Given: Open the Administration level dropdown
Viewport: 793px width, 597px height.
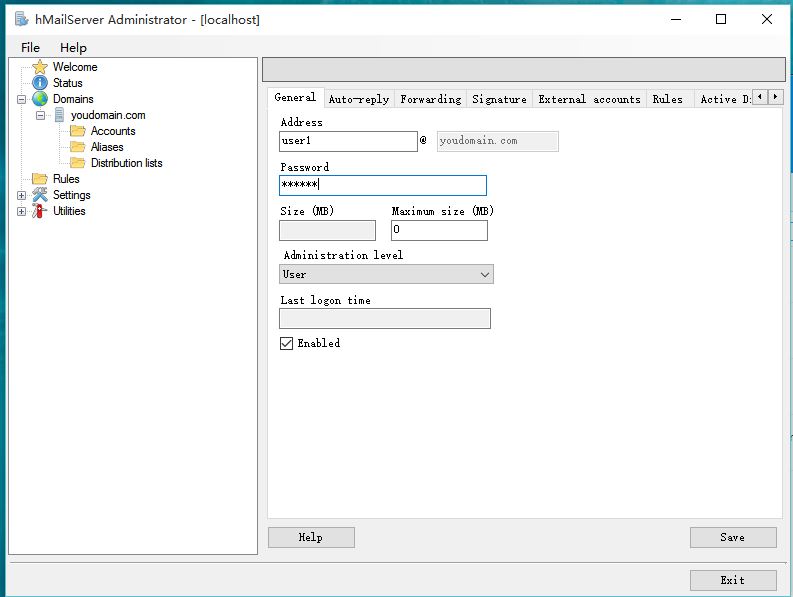Looking at the screenshot, I should coord(386,274).
